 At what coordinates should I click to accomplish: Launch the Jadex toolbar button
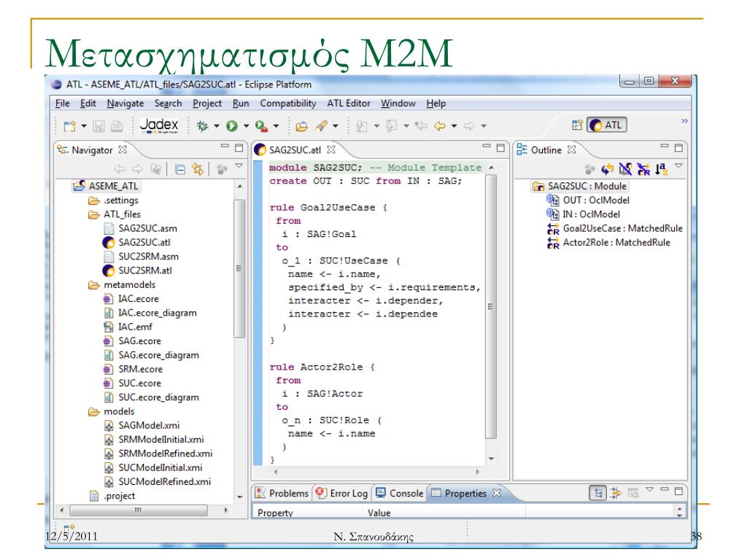coord(159,125)
